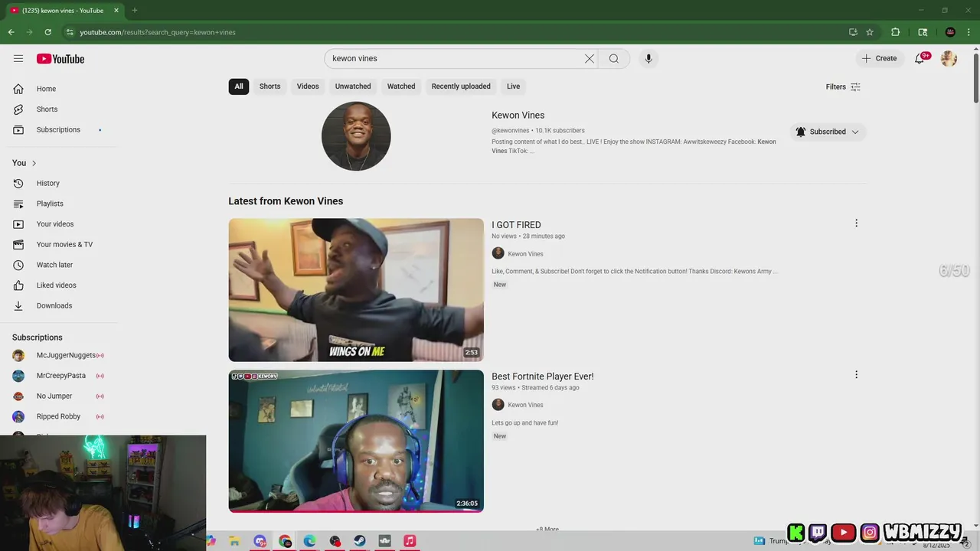Open the Subscribed notification dropdown
The image size is (980, 551).
828,132
